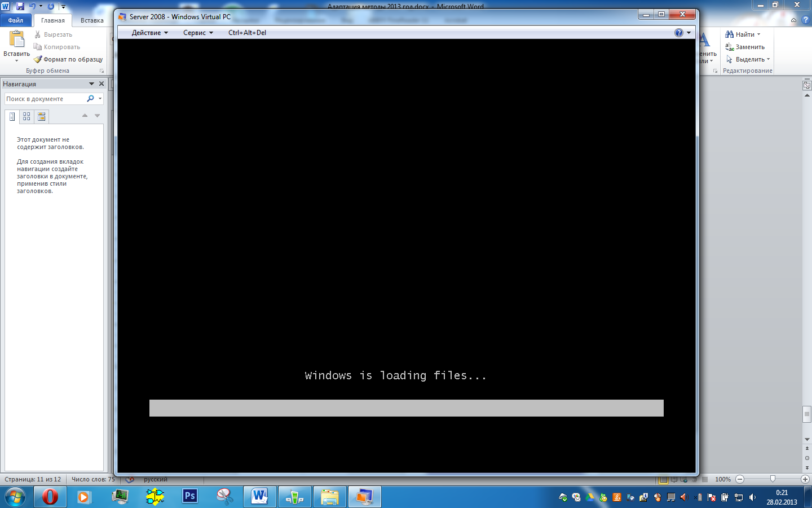Open the dropdown next to Virtual PC help
The image size is (812, 508).
689,33
